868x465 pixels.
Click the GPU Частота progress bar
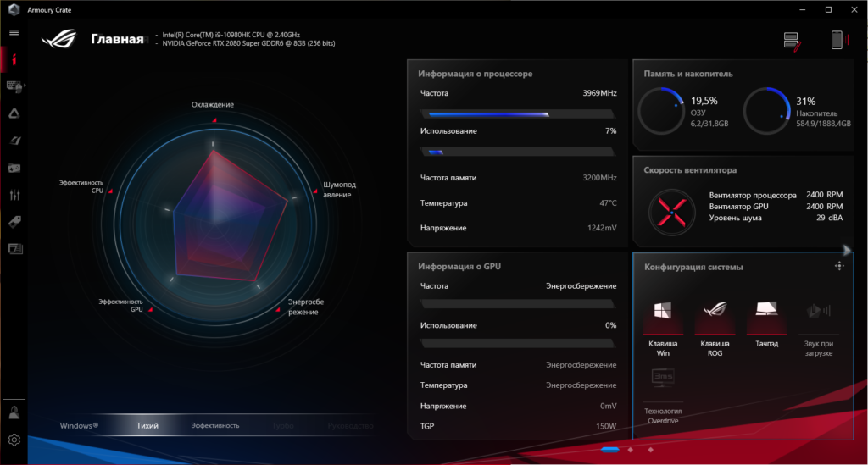pos(518,303)
